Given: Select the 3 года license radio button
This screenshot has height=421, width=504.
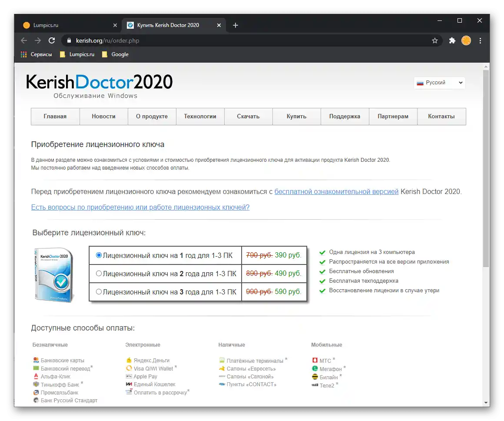Looking at the screenshot, I should click(x=99, y=291).
